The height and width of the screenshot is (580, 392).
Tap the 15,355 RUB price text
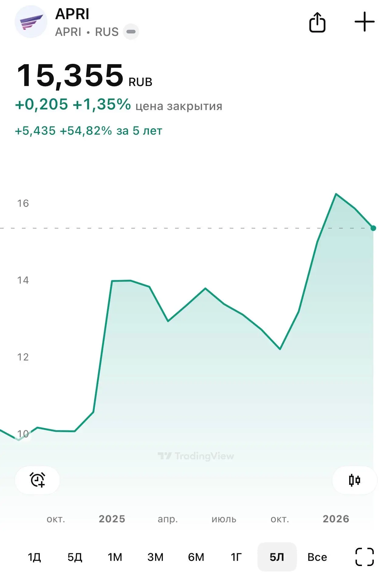click(84, 75)
